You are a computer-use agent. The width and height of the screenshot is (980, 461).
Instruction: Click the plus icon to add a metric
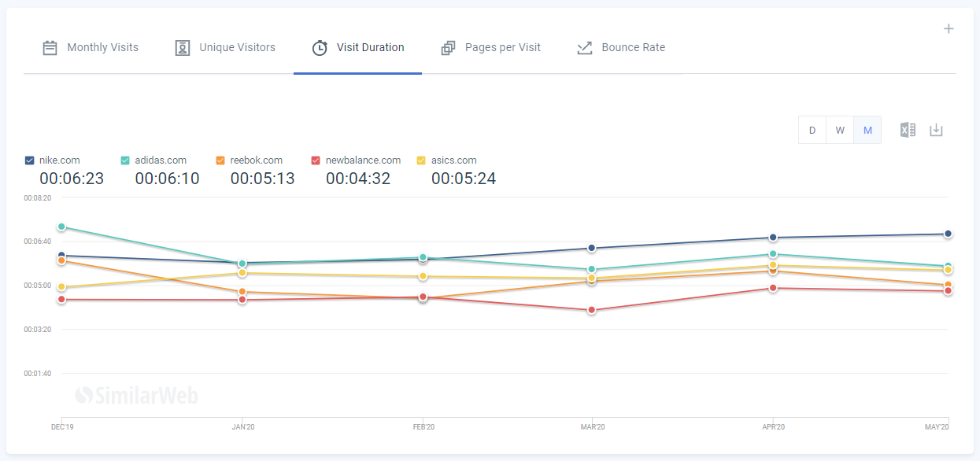click(x=949, y=29)
